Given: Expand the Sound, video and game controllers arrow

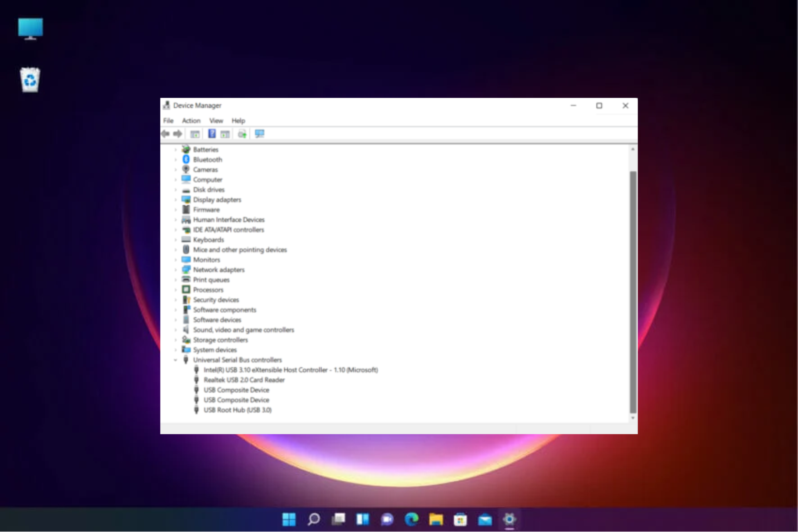Looking at the screenshot, I should point(175,330).
